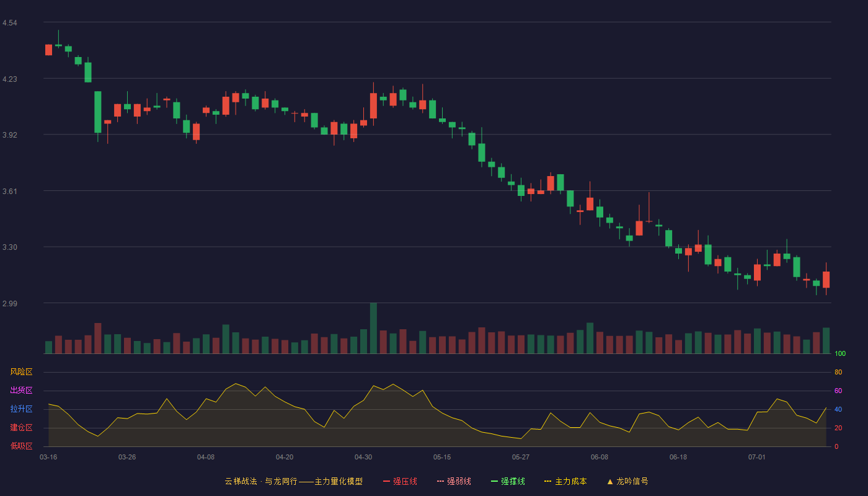The width and height of the screenshot is (868, 496).
Task: Click the 03-26 date axis label
Action: pyautogui.click(x=127, y=457)
